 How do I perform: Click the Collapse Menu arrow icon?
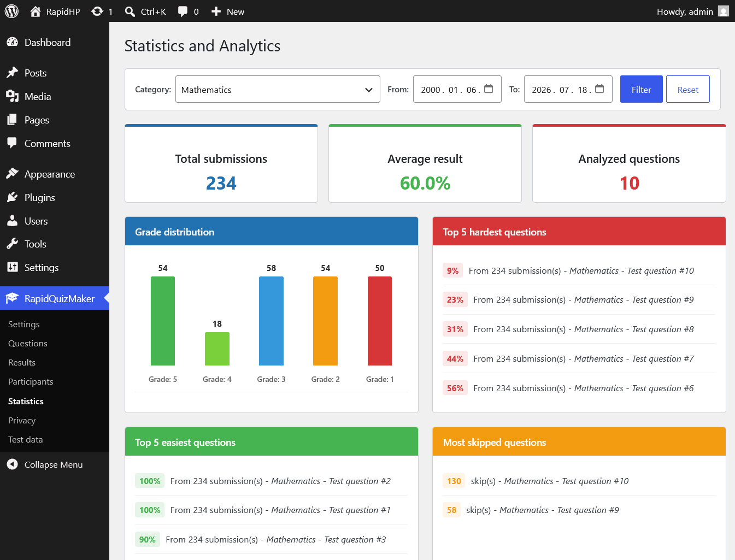coord(12,464)
